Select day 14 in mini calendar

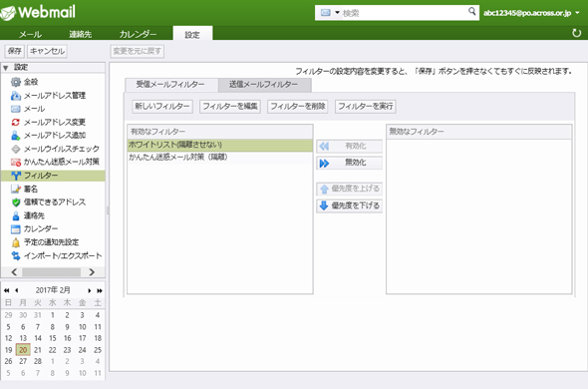pos(38,338)
